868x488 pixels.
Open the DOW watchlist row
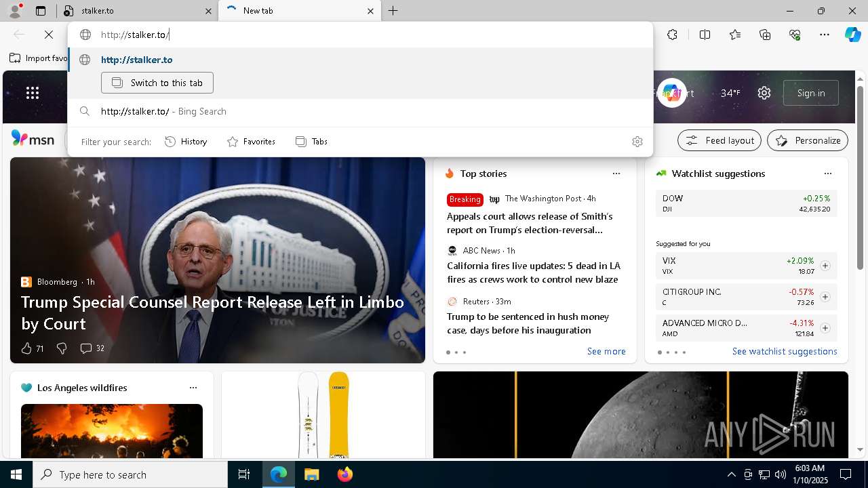click(746, 203)
